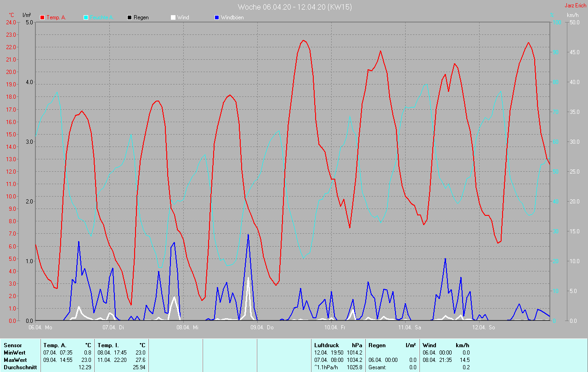This screenshot has width=588, height=372.
Task: Click the blue Windböen legend swatch
Action: 217,17
